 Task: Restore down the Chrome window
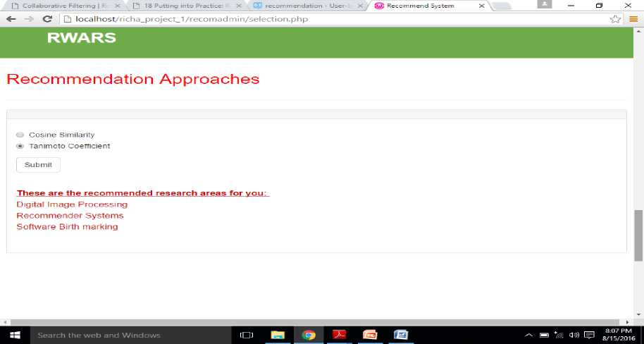click(599, 6)
